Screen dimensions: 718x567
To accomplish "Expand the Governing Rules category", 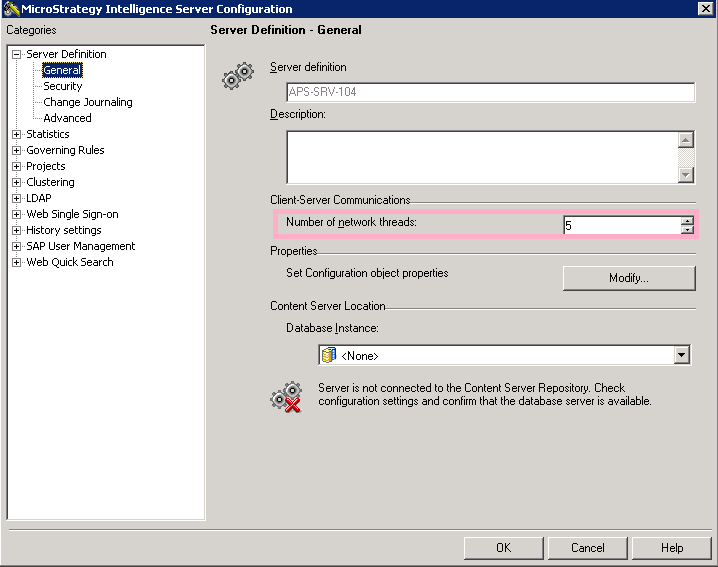I will (16, 150).
